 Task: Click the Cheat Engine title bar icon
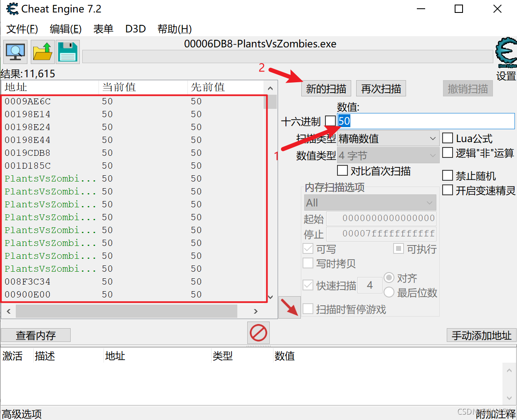pos(12,9)
